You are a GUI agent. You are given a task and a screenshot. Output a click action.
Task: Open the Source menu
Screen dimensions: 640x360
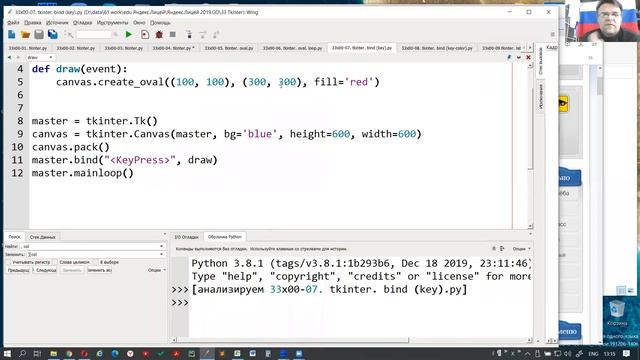pyautogui.click(x=57, y=23)
